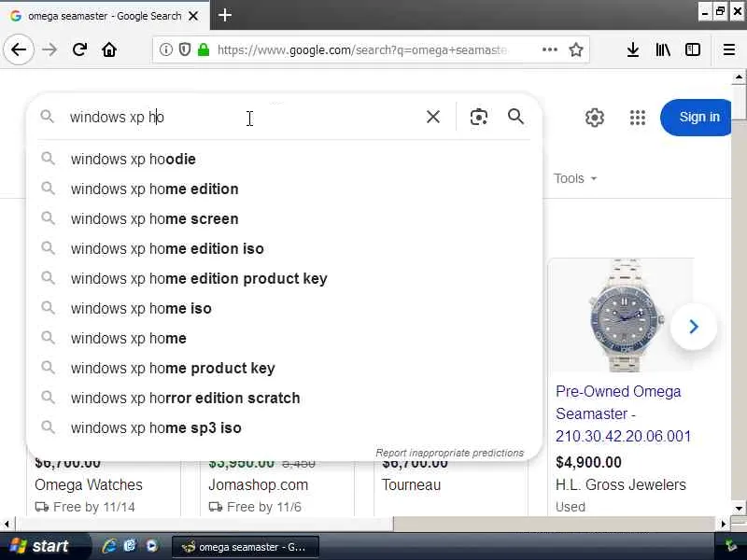Search by image with camera icon

point(479,117)
